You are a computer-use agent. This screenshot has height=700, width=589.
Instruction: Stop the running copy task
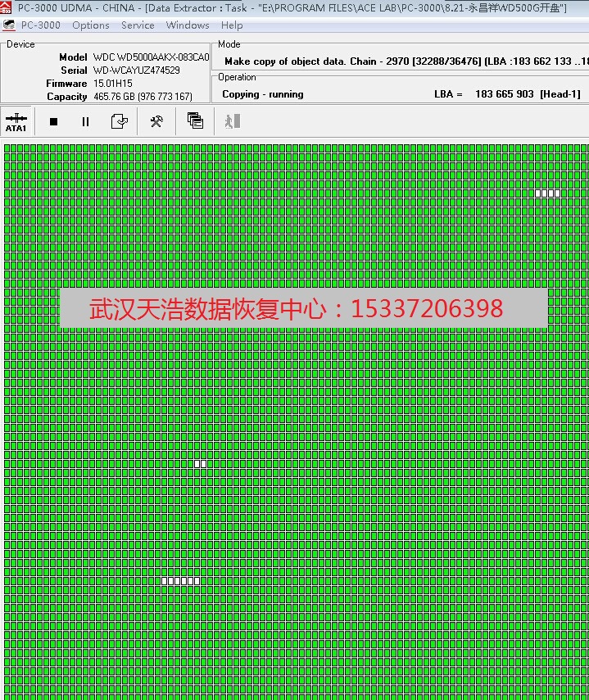point(53,122)
